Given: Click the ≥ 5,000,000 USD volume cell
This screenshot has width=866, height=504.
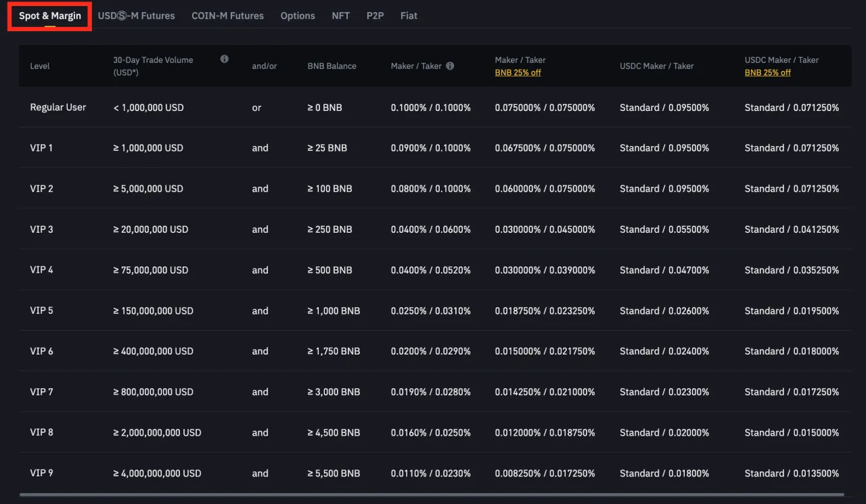Looking at the screenshot, I should click(148, 189).
